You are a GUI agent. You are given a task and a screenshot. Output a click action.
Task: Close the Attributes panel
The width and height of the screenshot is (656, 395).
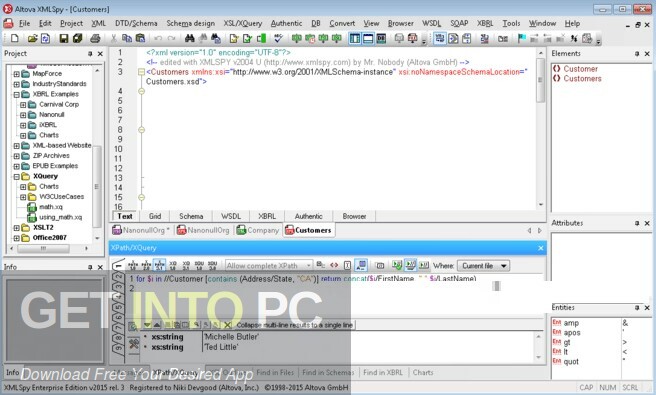coord(647,223)
